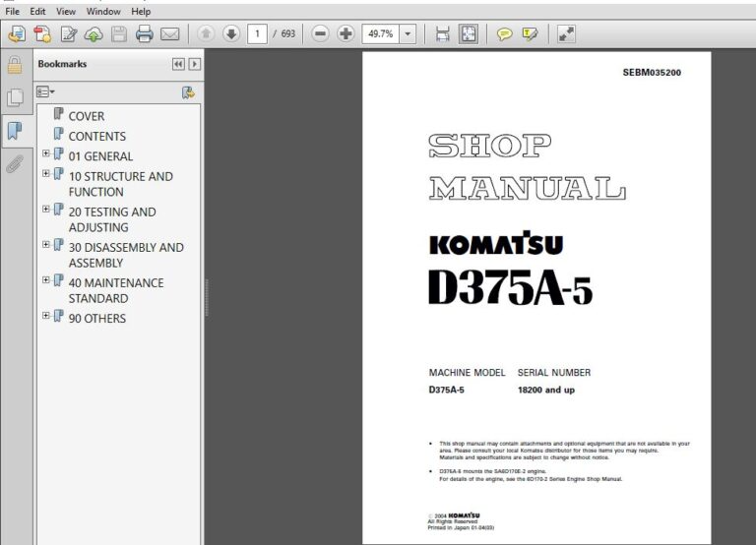Viewport: 756px width, 545px height.
Task: Click the Save file icon
Action: pyautogui.click(x=119, y=34)
